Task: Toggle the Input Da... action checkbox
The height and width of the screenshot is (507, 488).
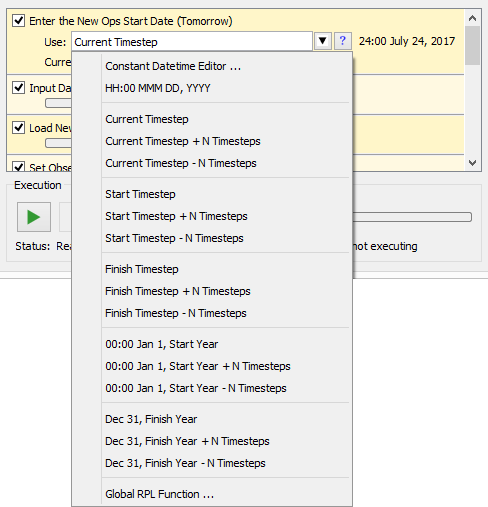Action: [18, 88]
